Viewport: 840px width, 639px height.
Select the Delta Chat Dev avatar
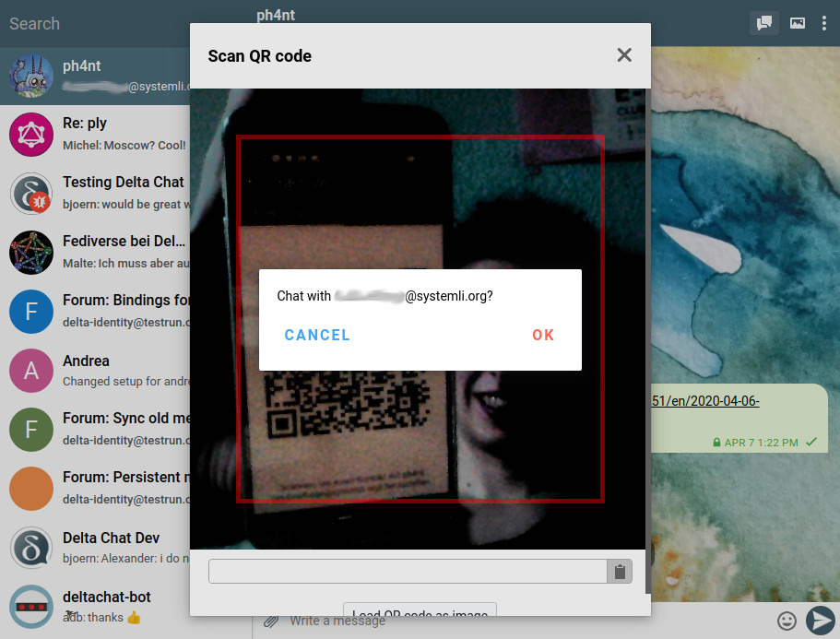(30, 548)
